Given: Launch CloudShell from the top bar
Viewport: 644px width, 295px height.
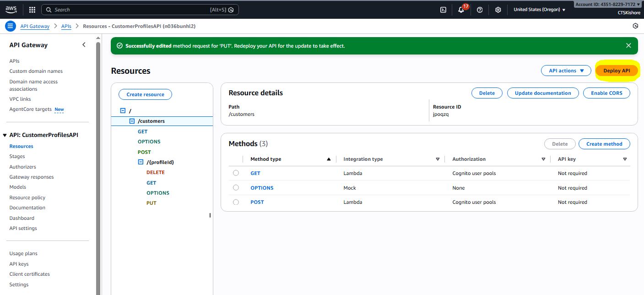Looking at the screenshot, I should coord(443,10).
